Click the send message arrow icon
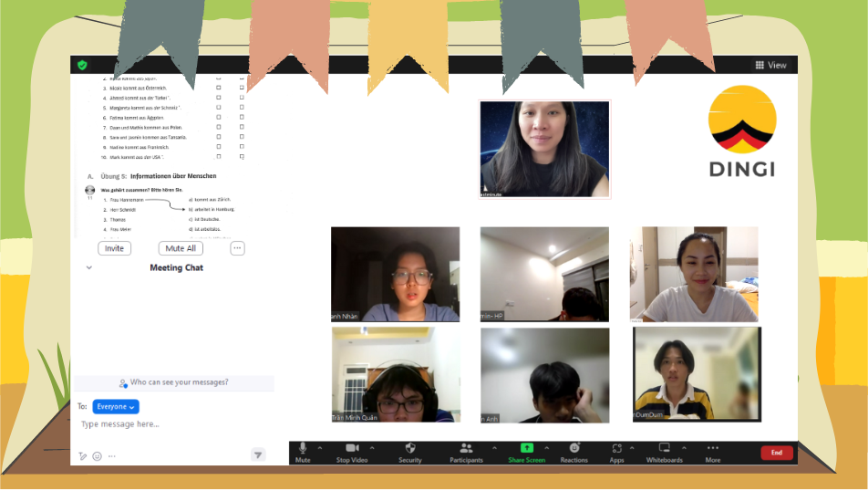 (x=258, y=455)
